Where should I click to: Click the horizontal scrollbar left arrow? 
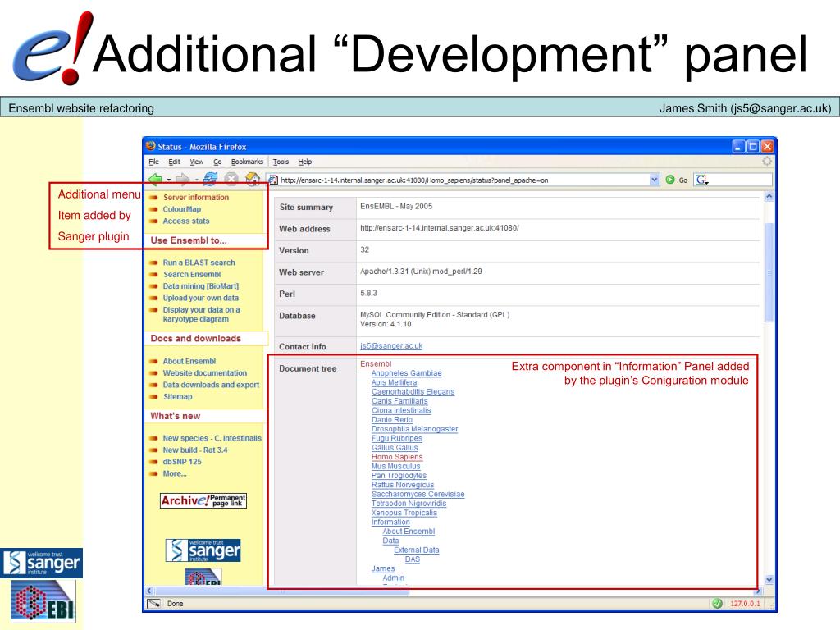pyautogui.click(x=149, y=591)
